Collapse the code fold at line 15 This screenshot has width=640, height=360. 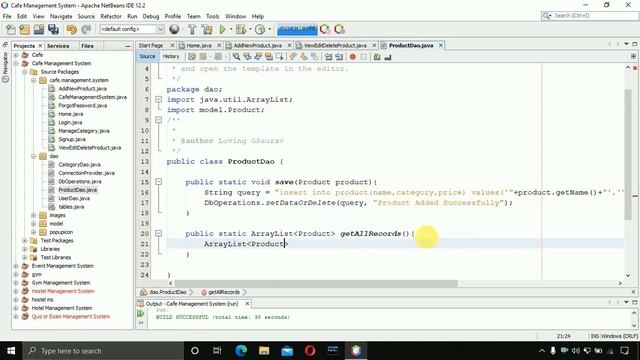(158, 182)
